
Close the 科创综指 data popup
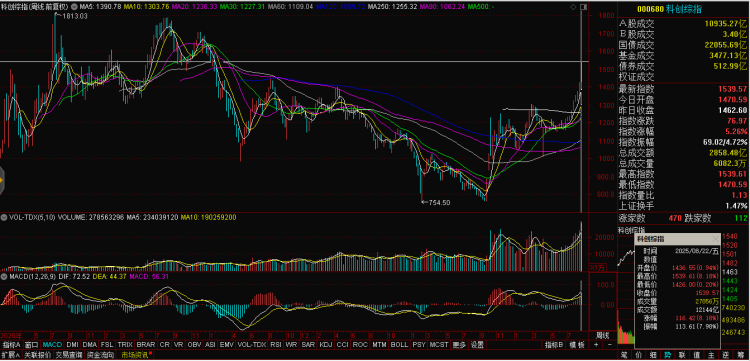tap(715, 238)
